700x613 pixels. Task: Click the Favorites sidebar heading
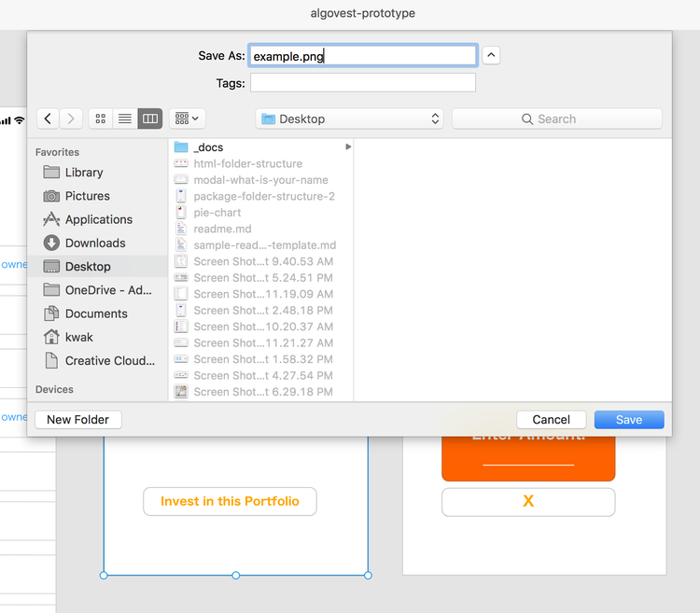click(x=57, y=152)
